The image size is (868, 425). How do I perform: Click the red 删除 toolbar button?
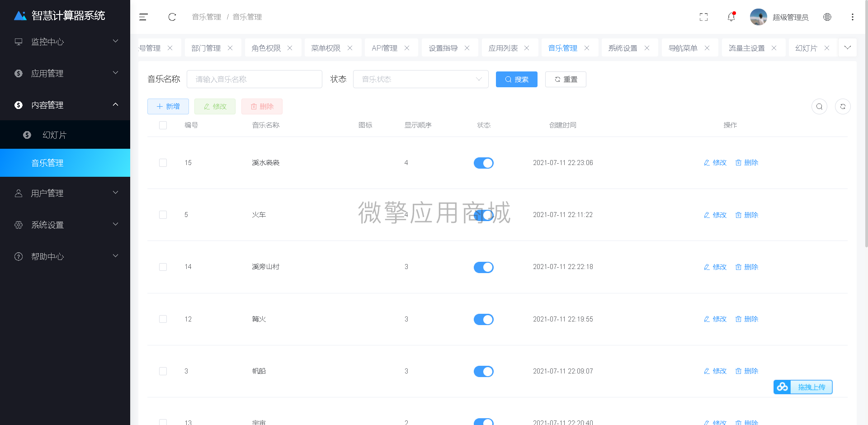click(x=262, y=107)
